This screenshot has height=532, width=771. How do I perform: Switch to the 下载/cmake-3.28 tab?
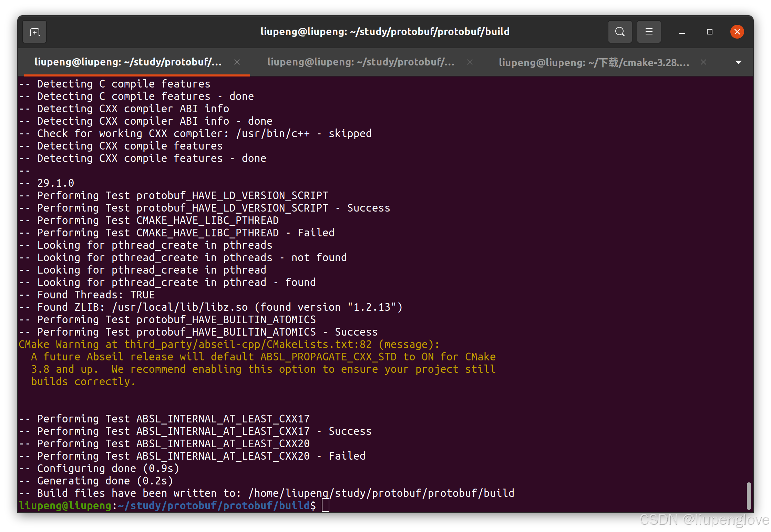594,62
